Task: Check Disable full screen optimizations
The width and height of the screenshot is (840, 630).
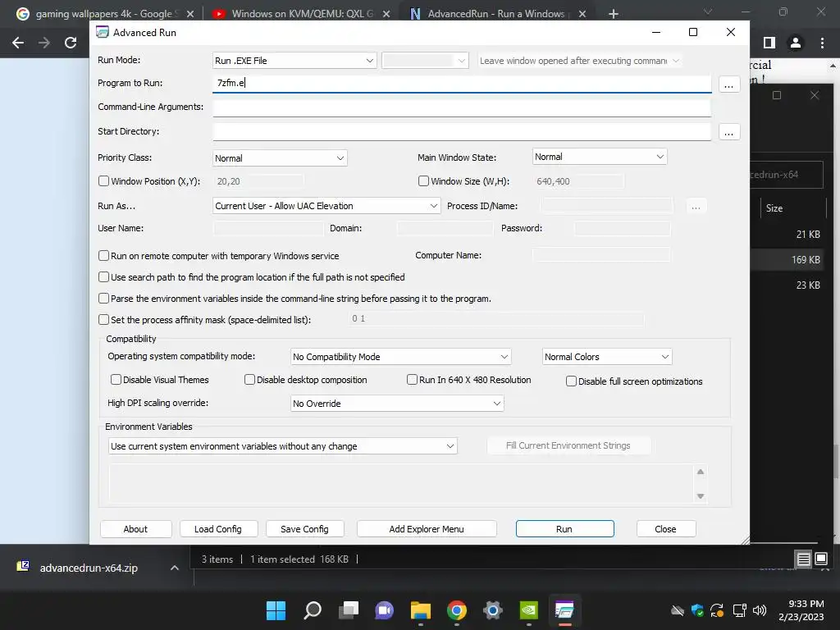Action: 571,381
